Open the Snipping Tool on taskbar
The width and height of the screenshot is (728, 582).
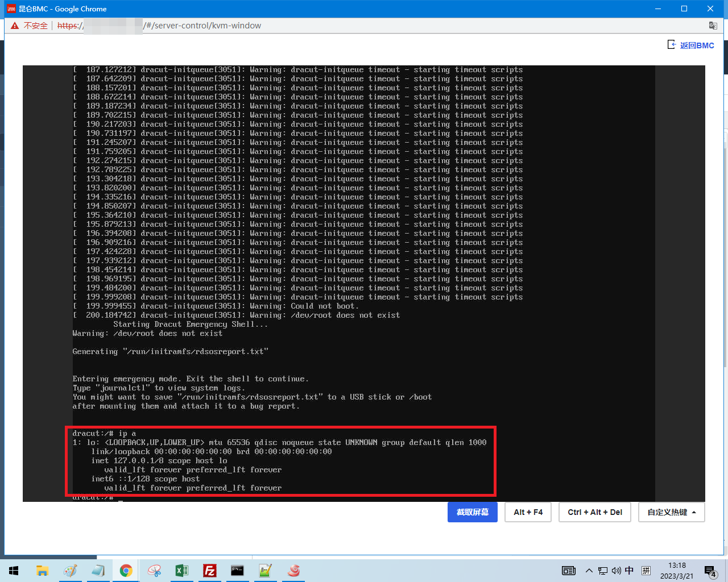pos(154,571)
